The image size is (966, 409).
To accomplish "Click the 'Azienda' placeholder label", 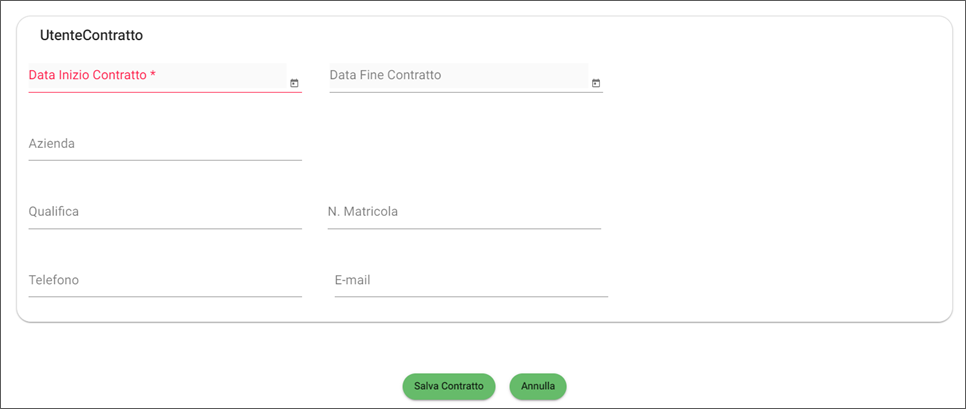I will (x=52, y=144).
